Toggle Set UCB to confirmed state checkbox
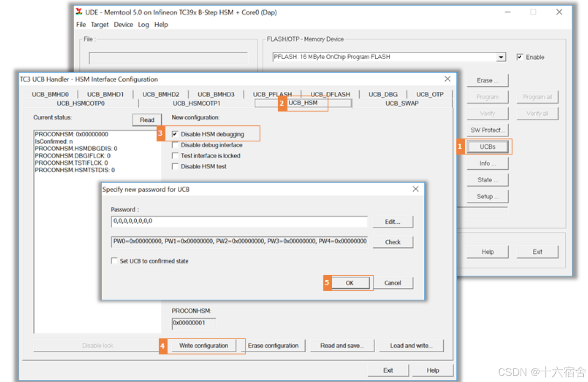The height and width of the screenshot is (382, 588). (114, 261)
